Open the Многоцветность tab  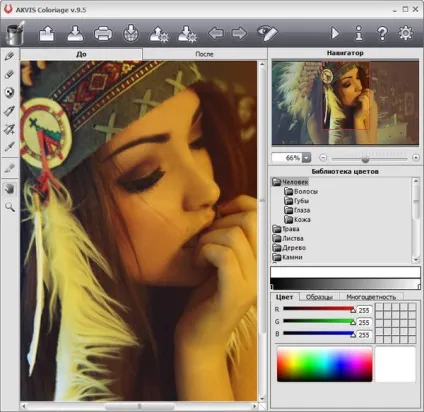coord(371,297)
